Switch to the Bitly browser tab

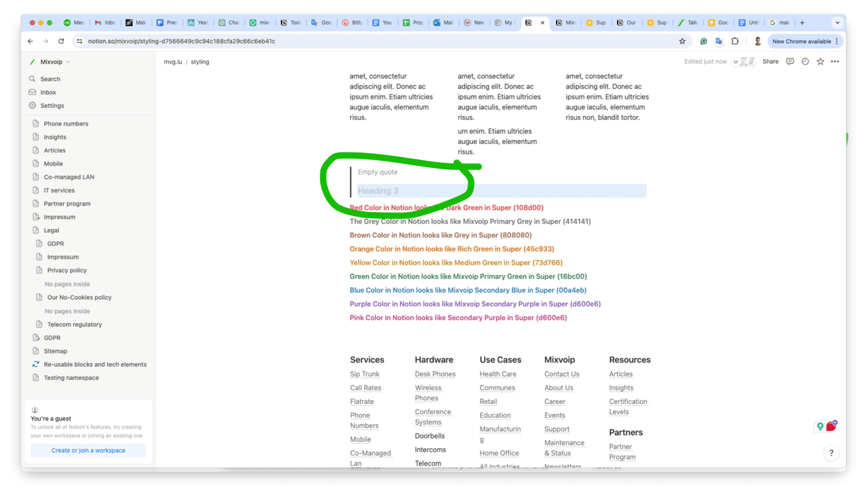[352, 23]
